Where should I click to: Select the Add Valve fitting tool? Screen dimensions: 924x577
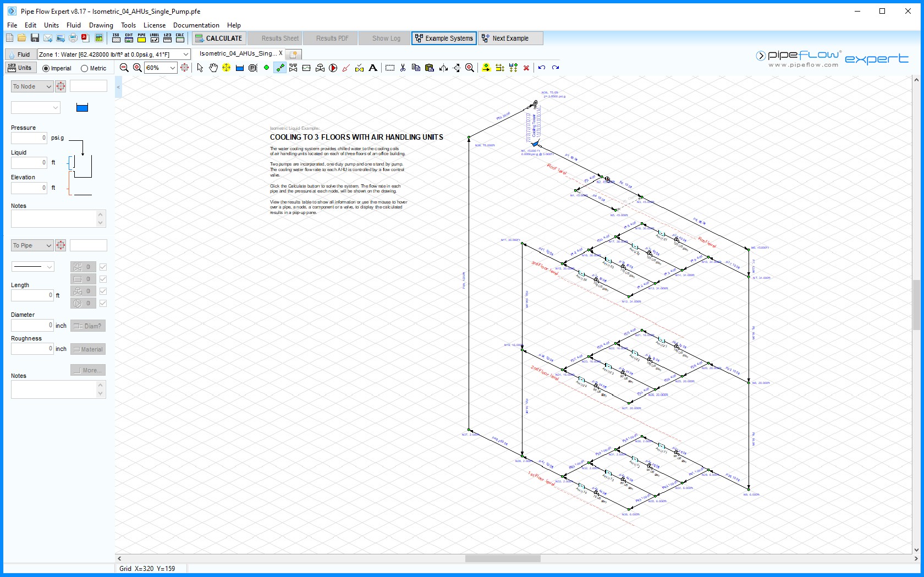(x=293, y=68)
